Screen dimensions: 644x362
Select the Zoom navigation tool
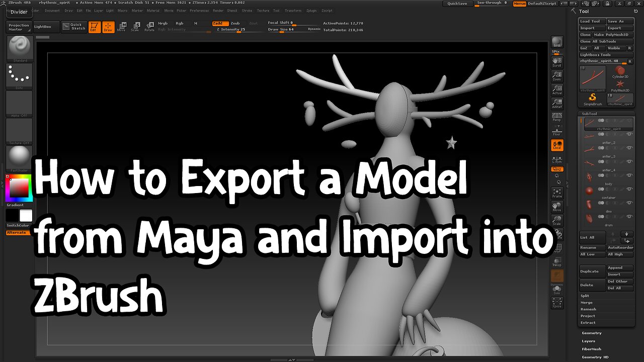tap(557, 75)
